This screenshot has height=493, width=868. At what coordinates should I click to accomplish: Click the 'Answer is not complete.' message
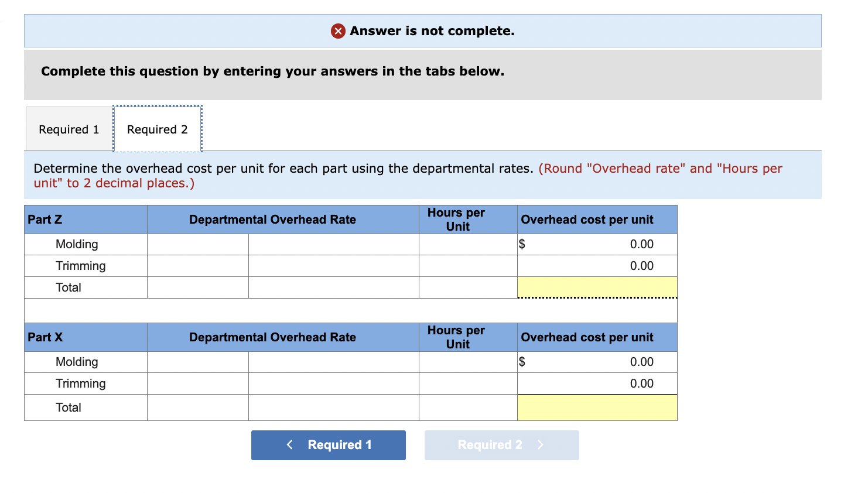tap(432, 31)
